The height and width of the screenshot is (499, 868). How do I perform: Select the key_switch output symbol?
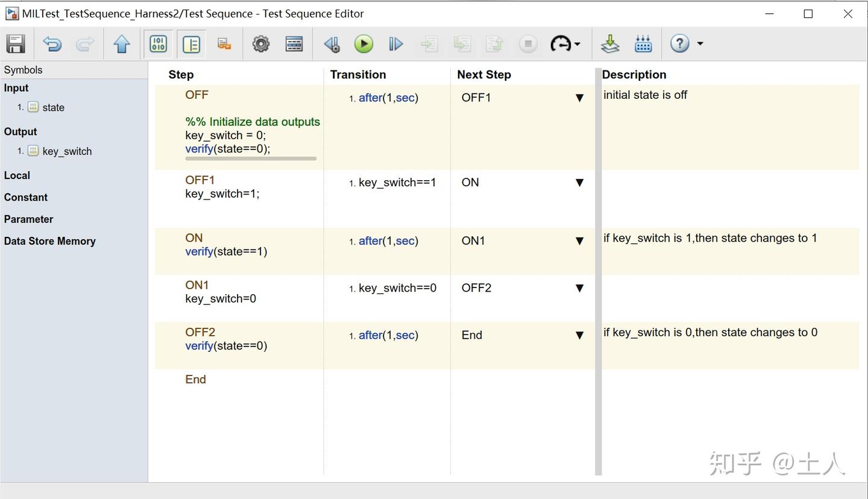67,151
